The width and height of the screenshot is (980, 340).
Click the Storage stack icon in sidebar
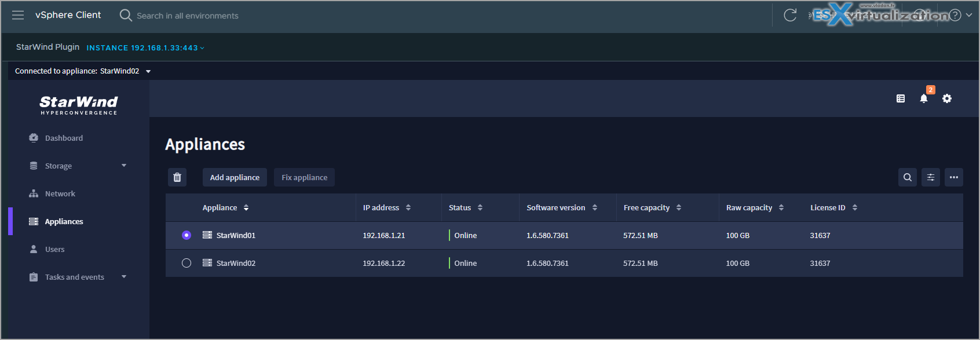point(34,166)
